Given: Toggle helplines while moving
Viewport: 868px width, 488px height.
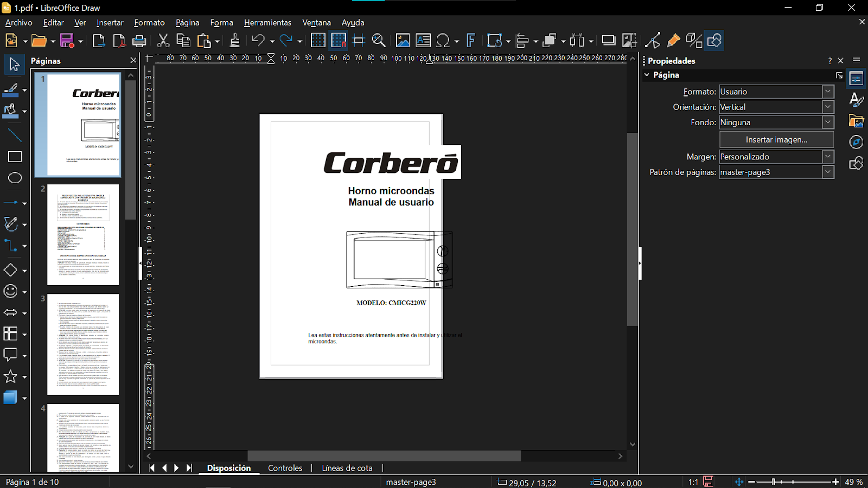Looking at the screenshot, I should coord(359,41).
